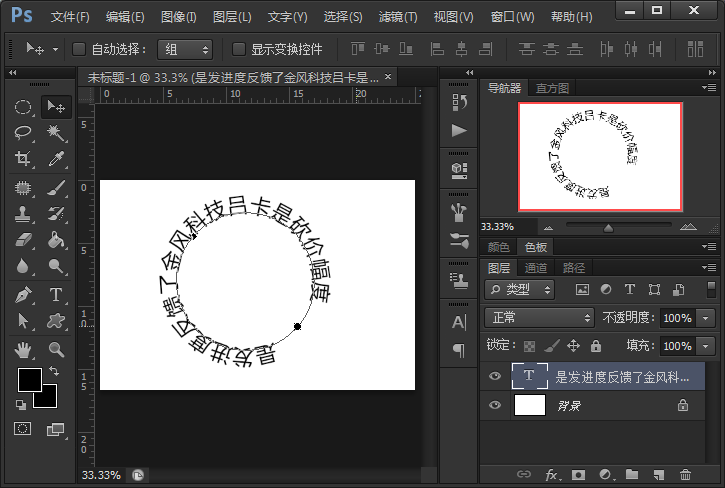Select the Dodge tool
This screenshot has height=488, width=725.
coord(56,266)
